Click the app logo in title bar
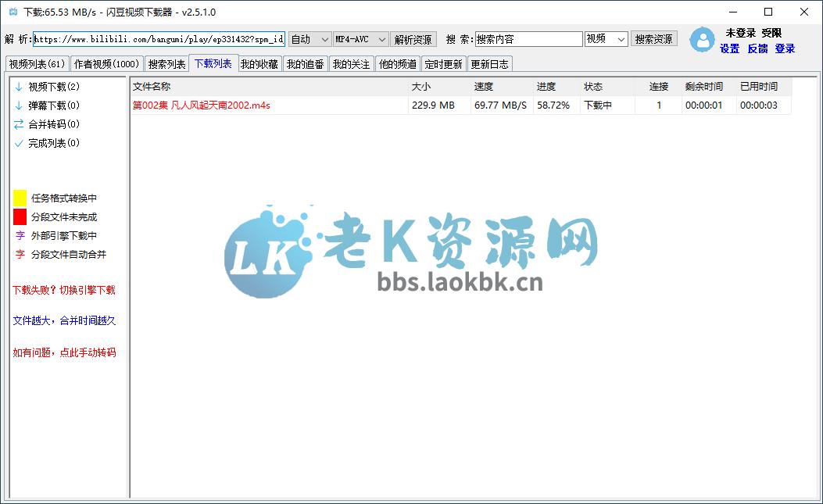The width and height of the screenshot is (823, 504). pyautogui.click(x=13, y=12)
